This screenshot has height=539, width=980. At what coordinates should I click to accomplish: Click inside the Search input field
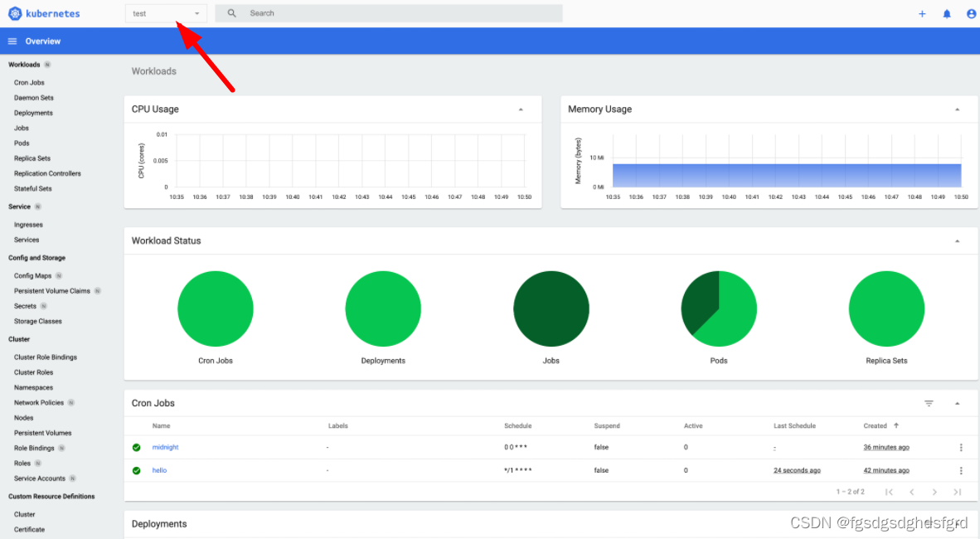click(x=389, y=13)
